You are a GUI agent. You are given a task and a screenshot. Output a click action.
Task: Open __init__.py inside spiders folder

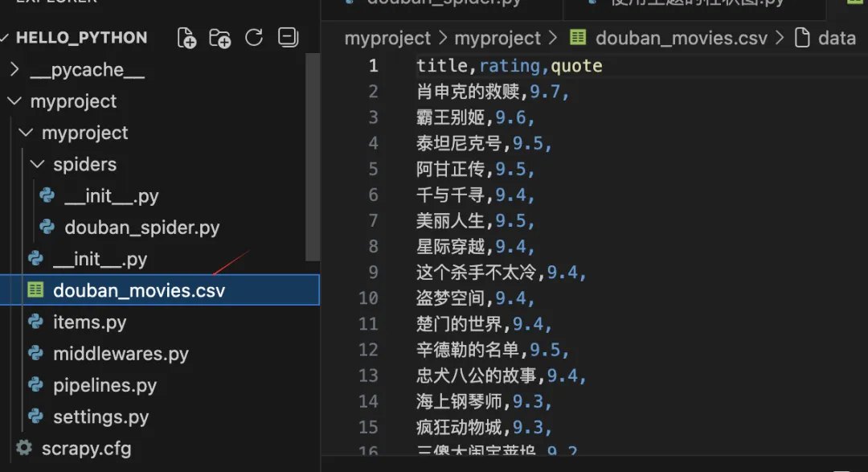click(111, 196)
